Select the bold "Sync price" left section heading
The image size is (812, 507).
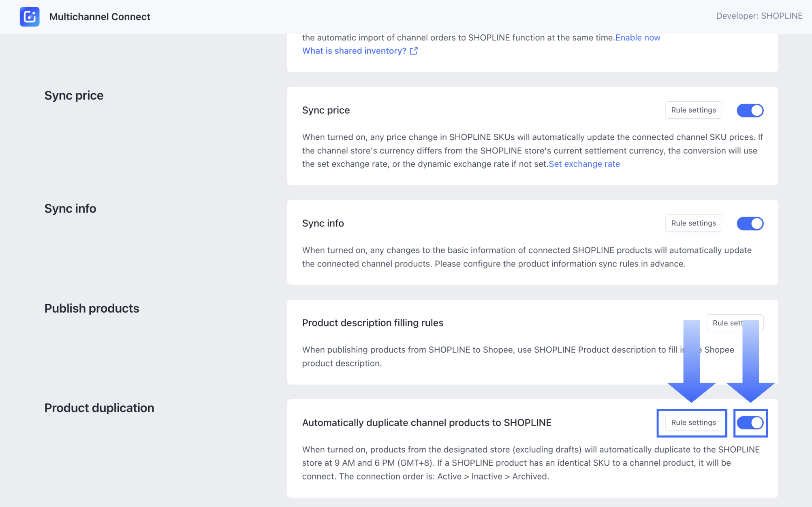pos(74,96)
